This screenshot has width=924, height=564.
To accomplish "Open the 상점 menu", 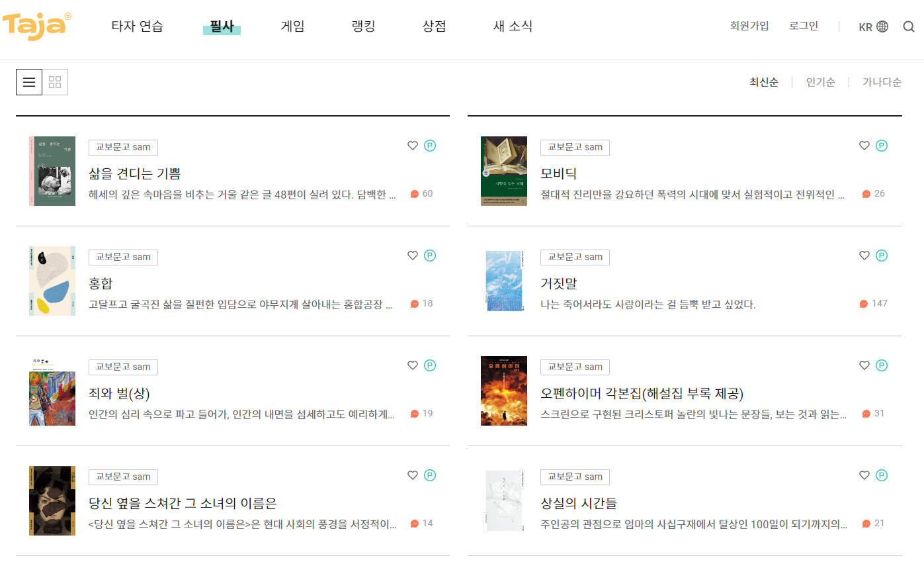I will tap(434, 26).
